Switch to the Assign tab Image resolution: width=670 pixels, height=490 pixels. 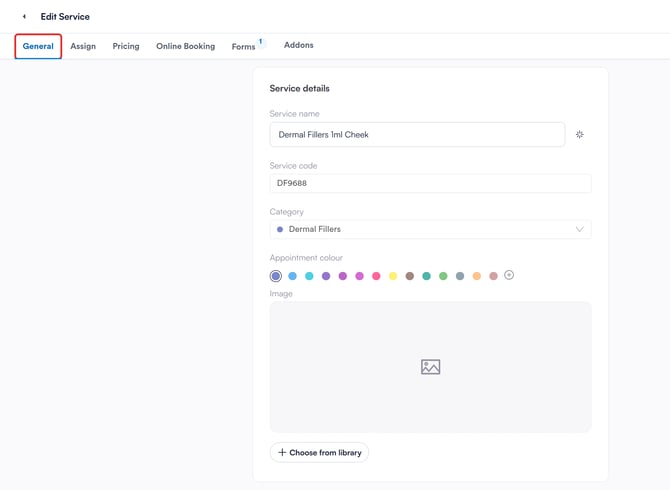[83, 46]
